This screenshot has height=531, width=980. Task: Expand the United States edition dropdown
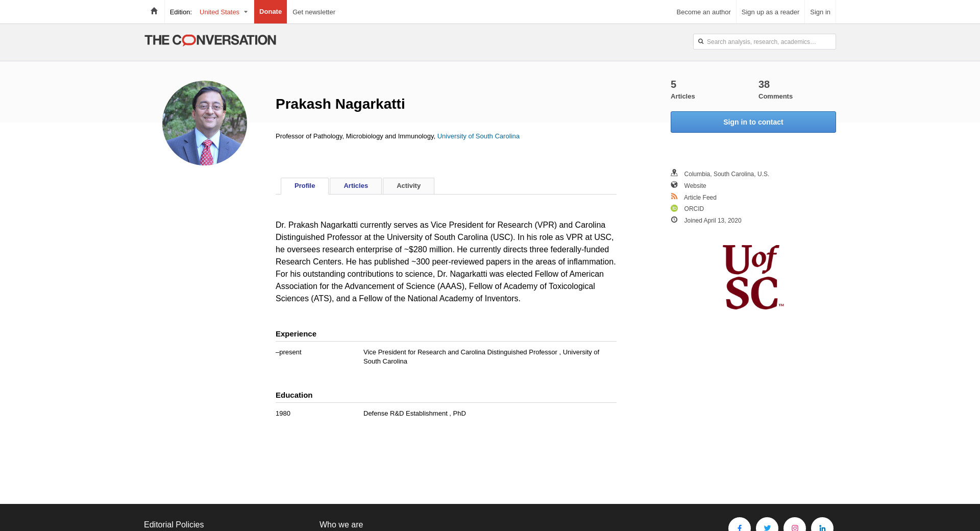224,12
